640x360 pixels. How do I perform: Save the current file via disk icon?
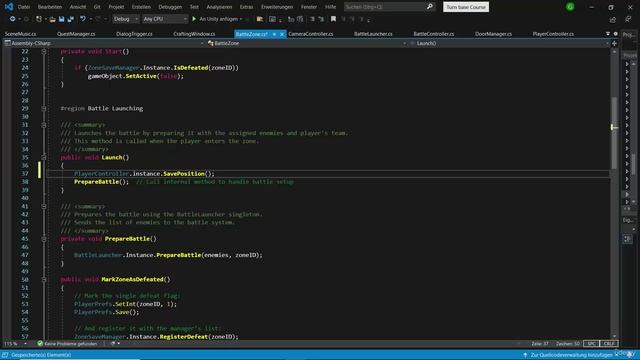point(62,19)
